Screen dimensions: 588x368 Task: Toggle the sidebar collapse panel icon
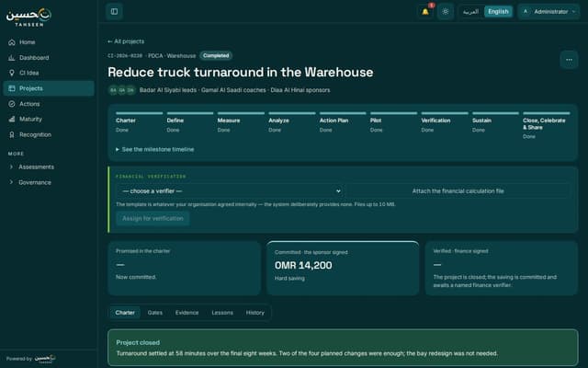tap(114, 12)
